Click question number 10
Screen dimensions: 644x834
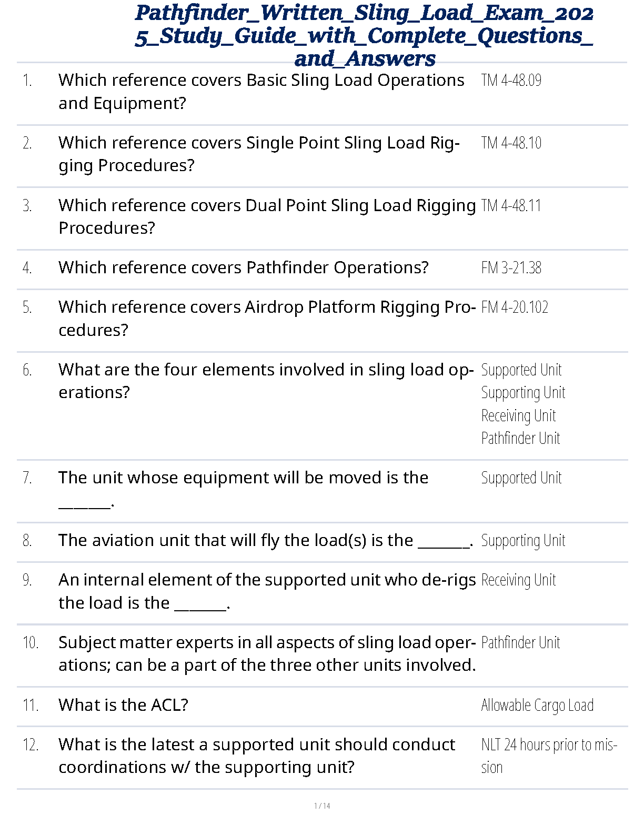[x=31, y=643]
